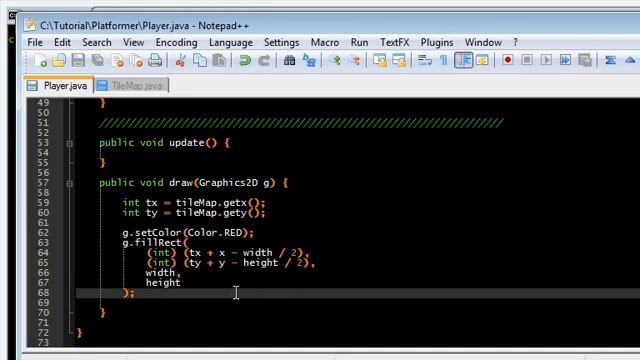Open the Plugins menu
The image size is (640, 360).
[437, 42]
